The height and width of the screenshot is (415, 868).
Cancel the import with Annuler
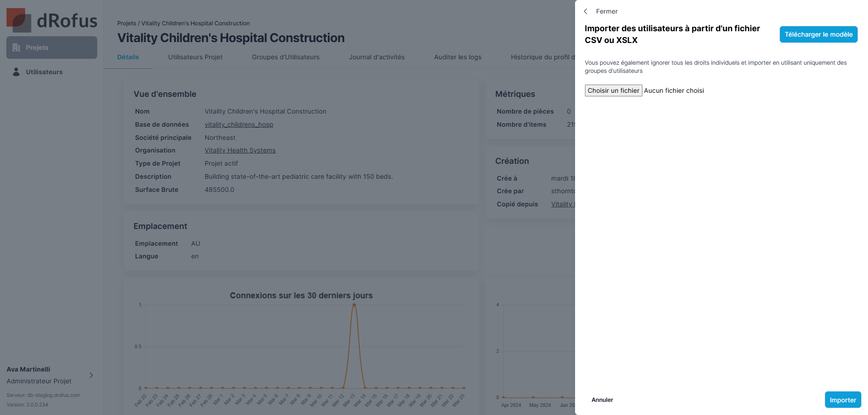(602, 400)
